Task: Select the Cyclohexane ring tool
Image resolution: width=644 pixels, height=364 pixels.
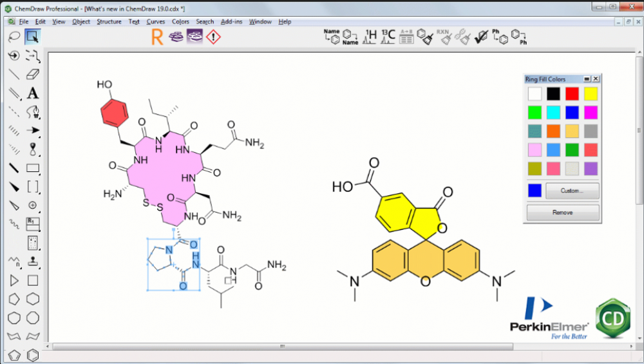Action: point(33,299)
